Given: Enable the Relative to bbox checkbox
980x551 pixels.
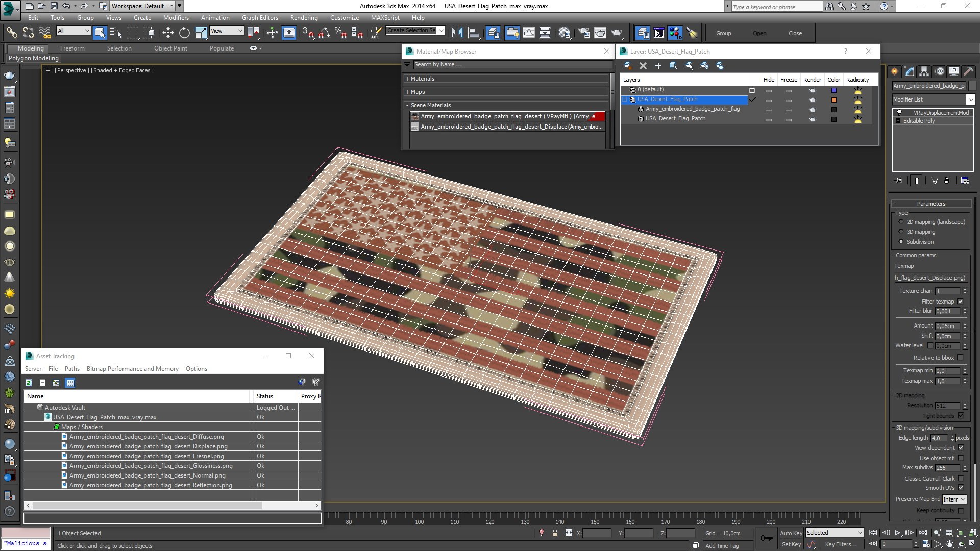Looking at the screenshot, I should click(960, 358).
